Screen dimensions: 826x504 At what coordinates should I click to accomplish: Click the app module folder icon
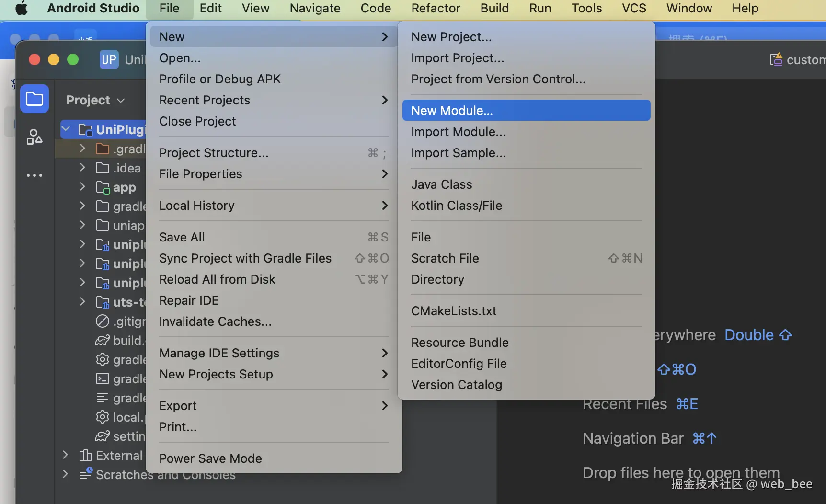(x=103, y=187)
